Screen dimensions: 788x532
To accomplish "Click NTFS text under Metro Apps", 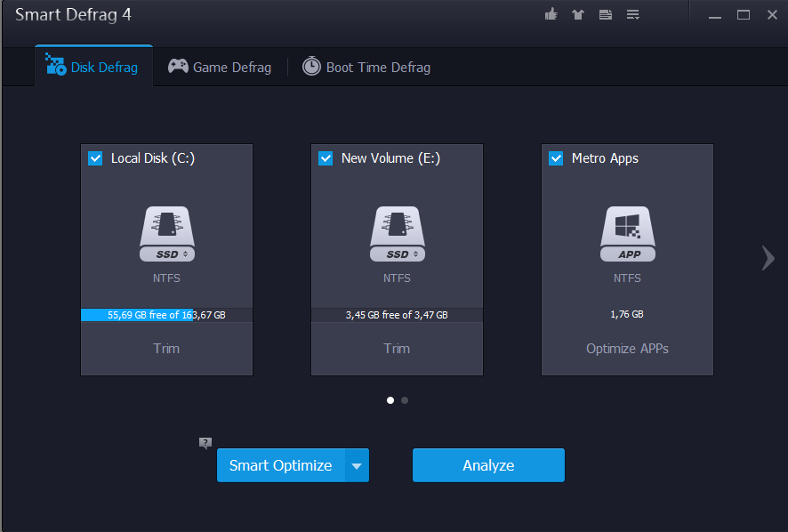I will click(x=627, y=278).
